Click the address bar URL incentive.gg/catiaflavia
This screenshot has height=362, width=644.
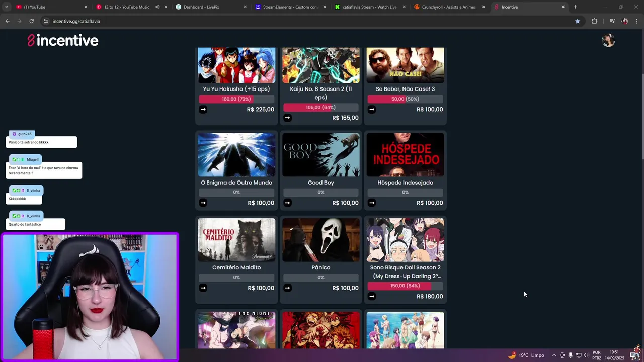(x=76, y=21)
